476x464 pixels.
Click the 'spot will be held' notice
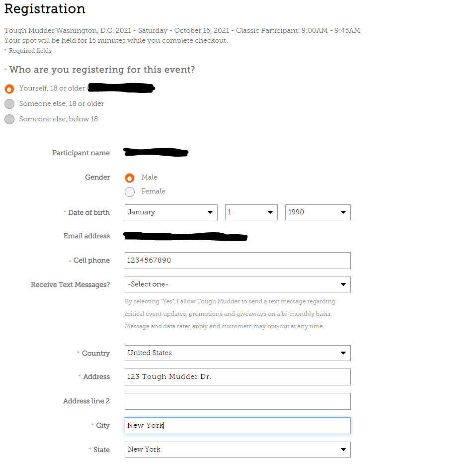pyautogui.click(x=116, y=40)
